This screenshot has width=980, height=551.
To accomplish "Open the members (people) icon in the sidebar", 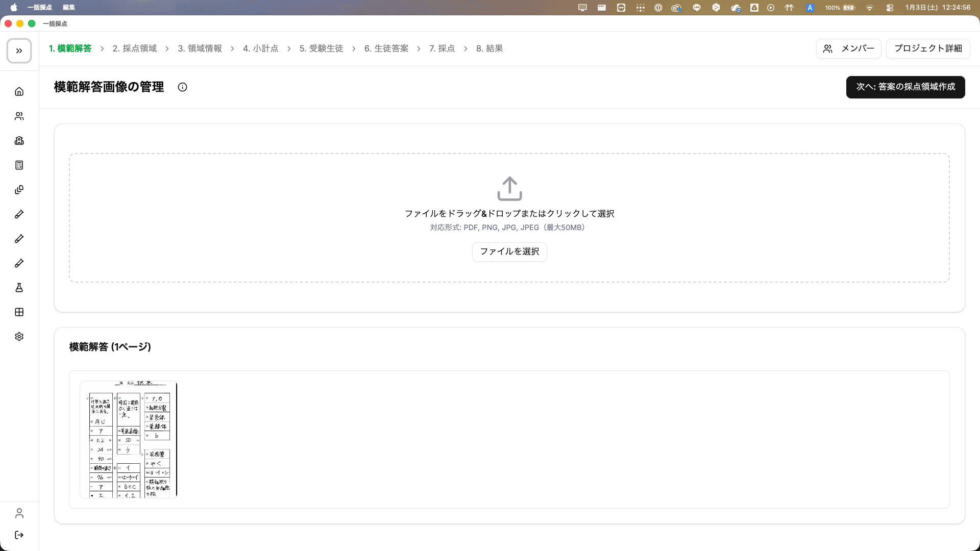I will click(x=19, y=116).
